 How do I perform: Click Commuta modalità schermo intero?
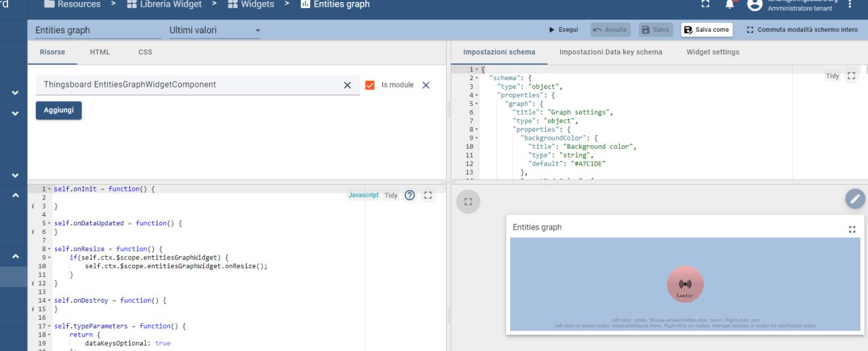pyautogui.click(x=802, y=30)
